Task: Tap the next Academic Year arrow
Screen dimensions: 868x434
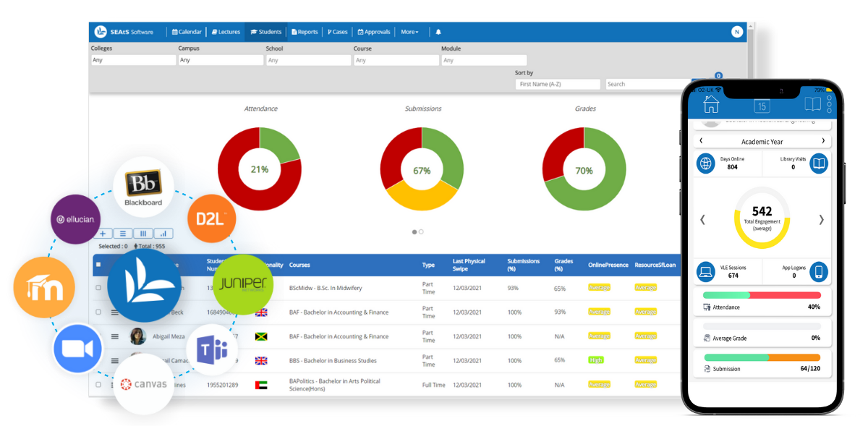Action: click(822, 141)
